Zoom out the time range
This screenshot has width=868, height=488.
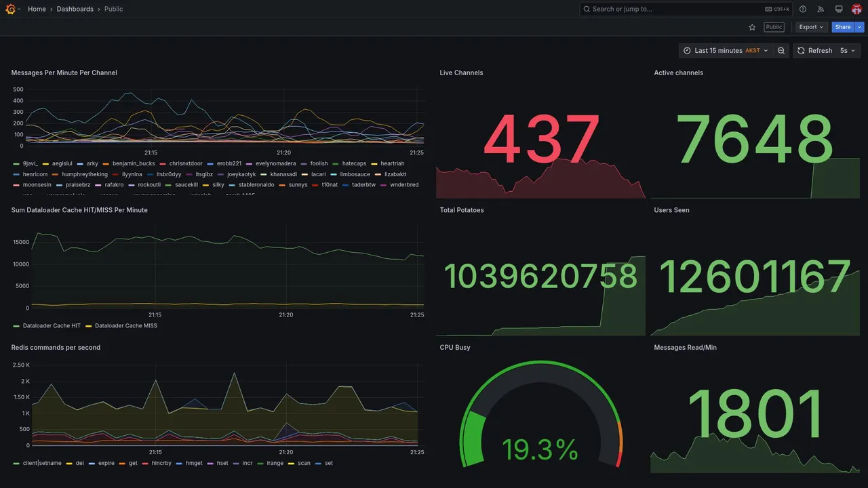tap(781, 51)
